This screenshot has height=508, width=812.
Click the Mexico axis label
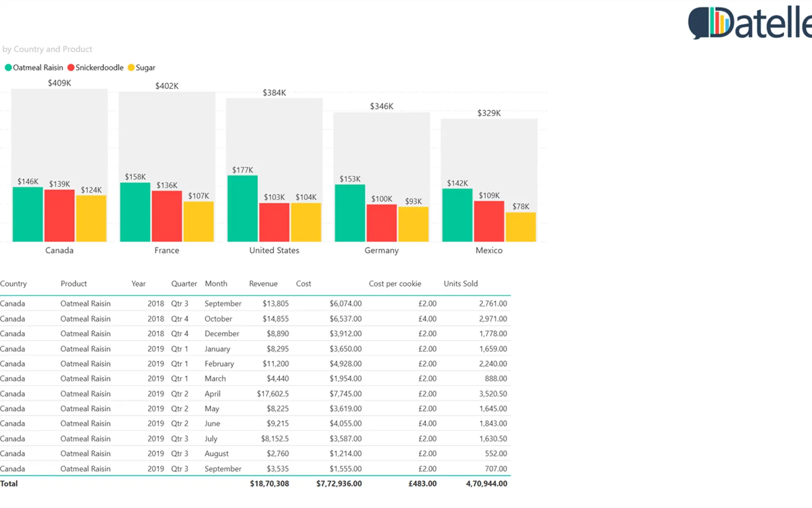(489, 250)
